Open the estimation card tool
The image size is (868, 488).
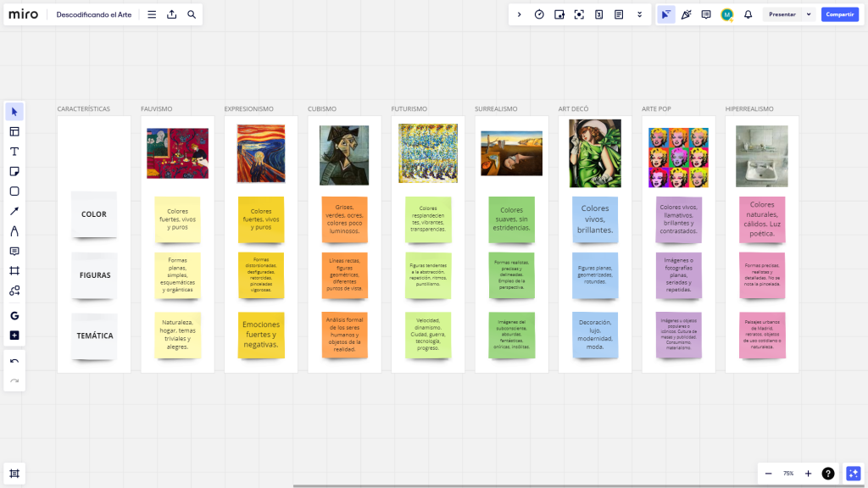tap(599, 14)
